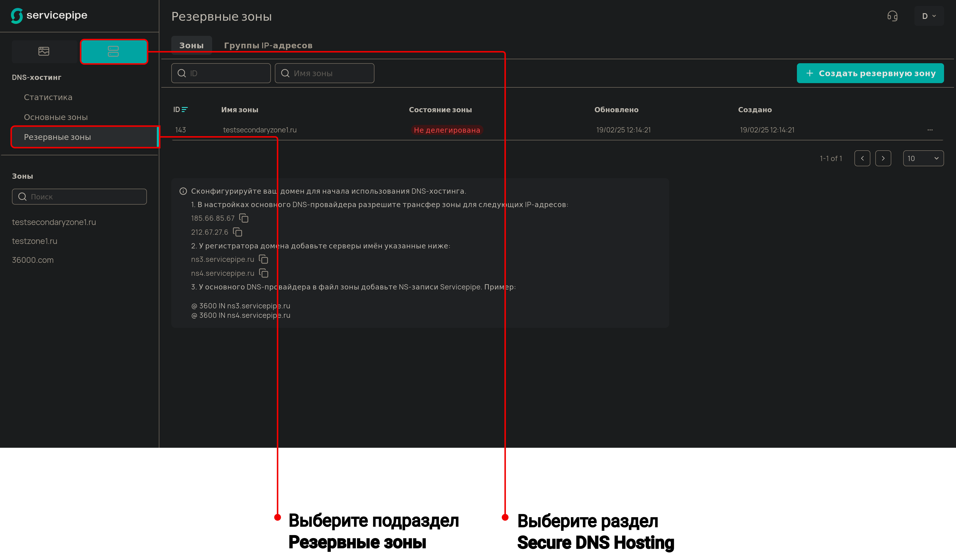Image resolution: width=956 pixels, height=560 pixels.
Task: Open Статистика in sidebar
Action: pos(48,98)
